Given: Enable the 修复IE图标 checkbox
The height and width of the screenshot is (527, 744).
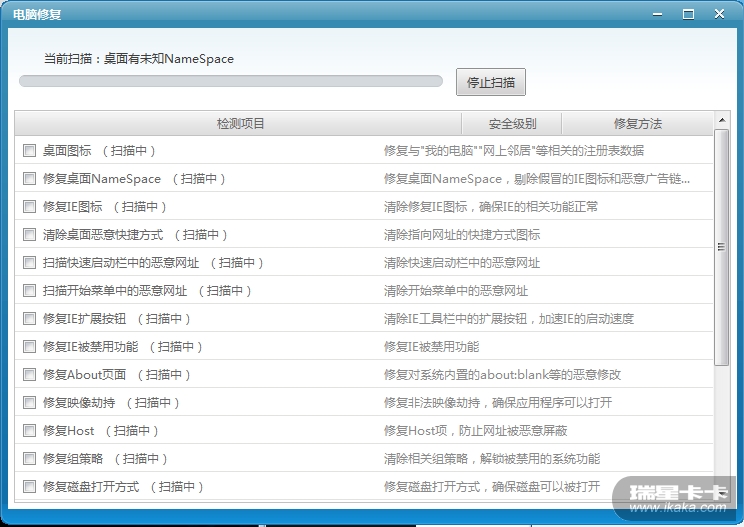Looking at the screenshot, I should pos(29,207).
